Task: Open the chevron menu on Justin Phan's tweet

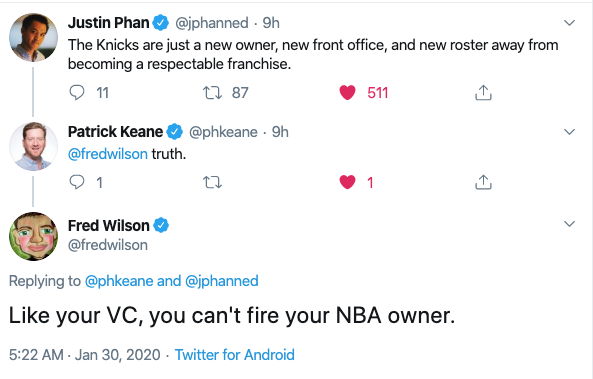Action: click(569, 23)
